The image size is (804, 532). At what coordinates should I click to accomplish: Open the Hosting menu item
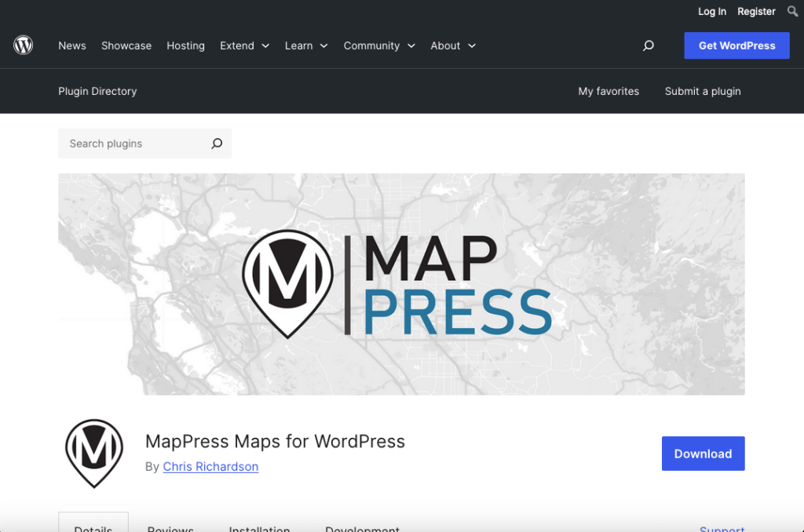click(x=185, y=46)
